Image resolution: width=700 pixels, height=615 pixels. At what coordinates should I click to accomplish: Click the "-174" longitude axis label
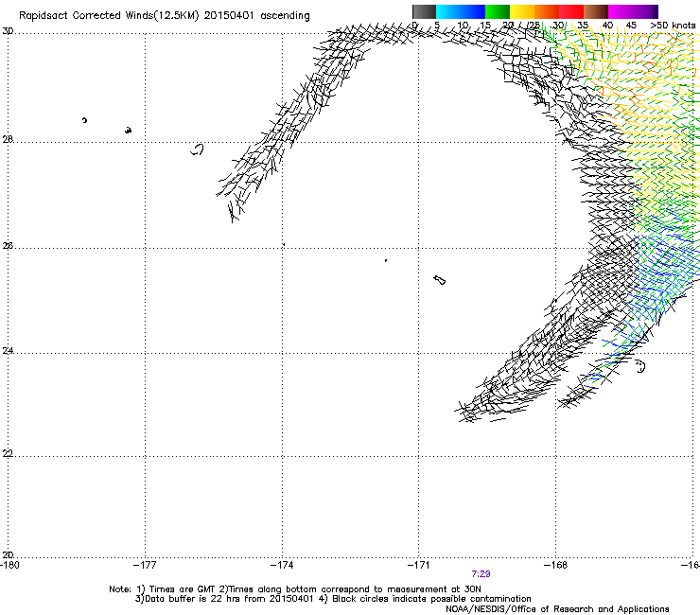pos(282,565)
